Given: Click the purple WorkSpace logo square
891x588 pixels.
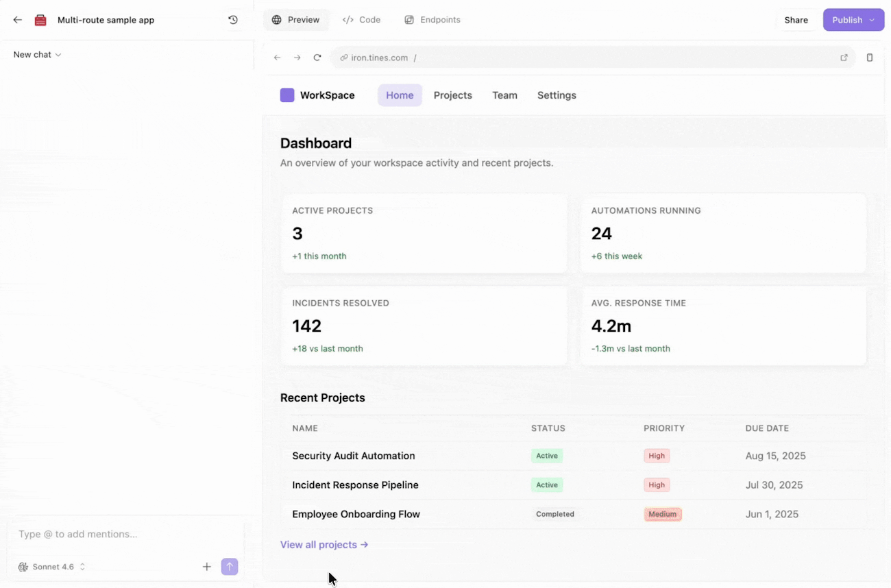Looking at the screenshot, I should [287, 95].
